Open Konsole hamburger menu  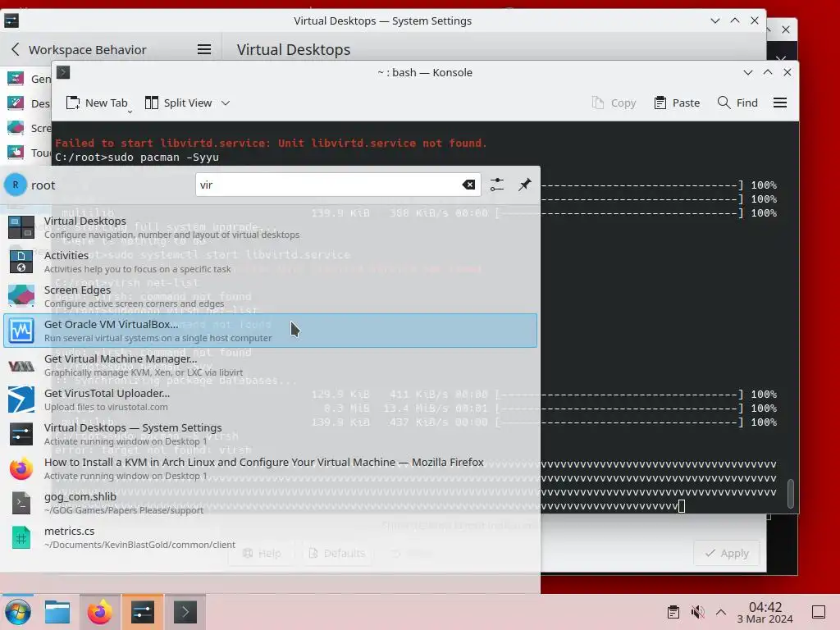(780, 103)
